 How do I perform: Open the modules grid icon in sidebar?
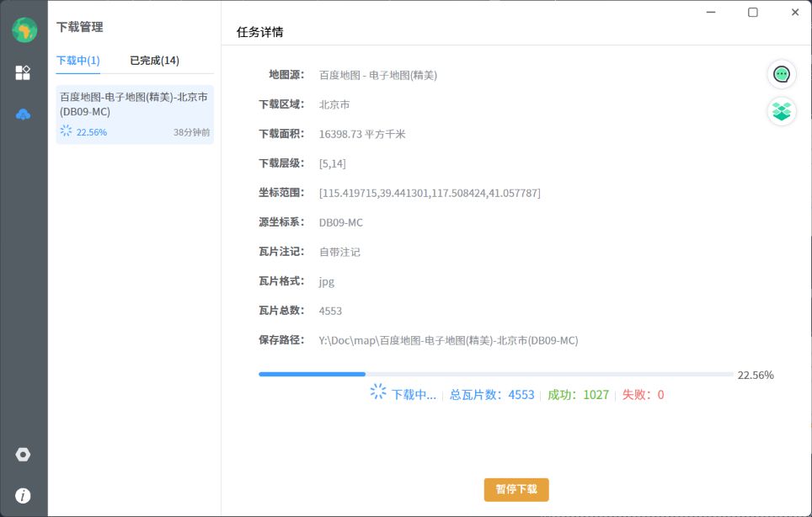(x=24, y=72)
